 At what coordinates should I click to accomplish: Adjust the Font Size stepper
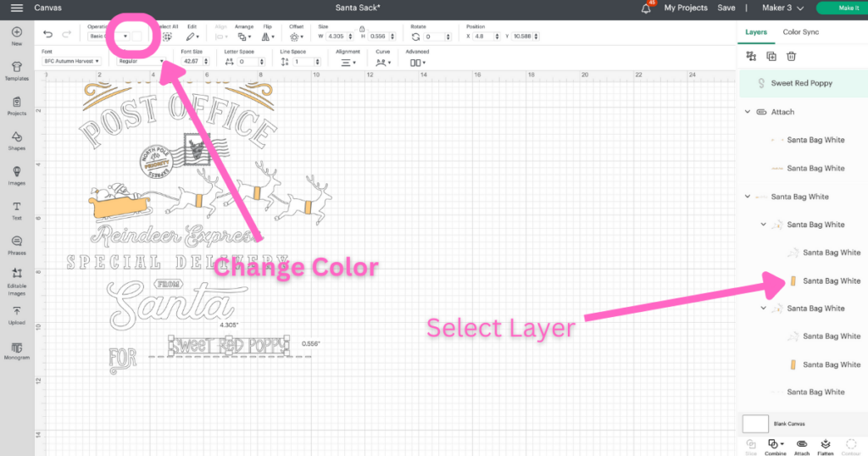coord(206,61)
